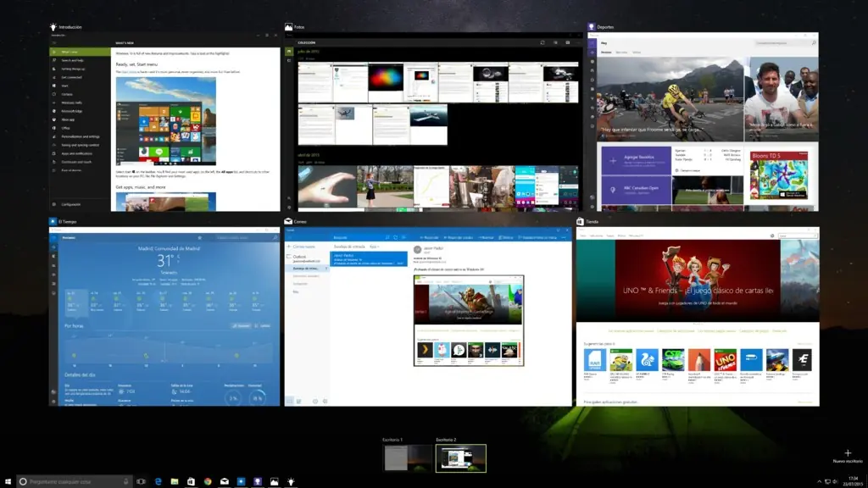Show hidden system tray icons
This screenshot has height=488, width=868.
click(x=819, y=481)
